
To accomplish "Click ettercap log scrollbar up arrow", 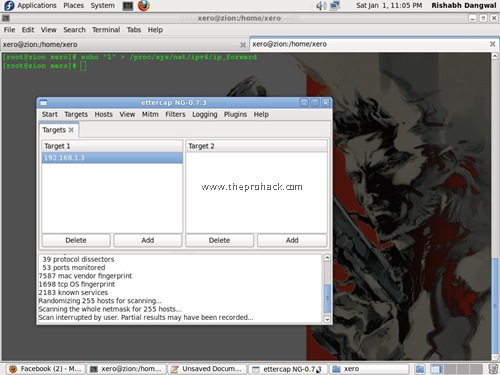I will pyautogui.click(x=327, y=258).
